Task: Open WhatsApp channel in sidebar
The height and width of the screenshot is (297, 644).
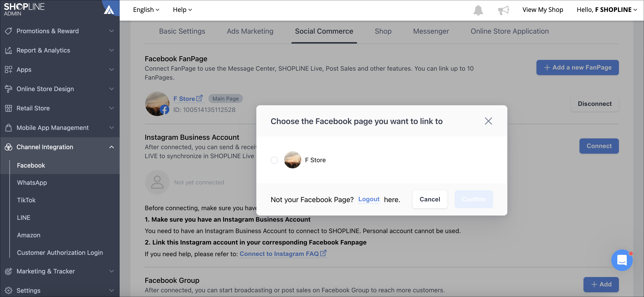Action: (32, 183)
